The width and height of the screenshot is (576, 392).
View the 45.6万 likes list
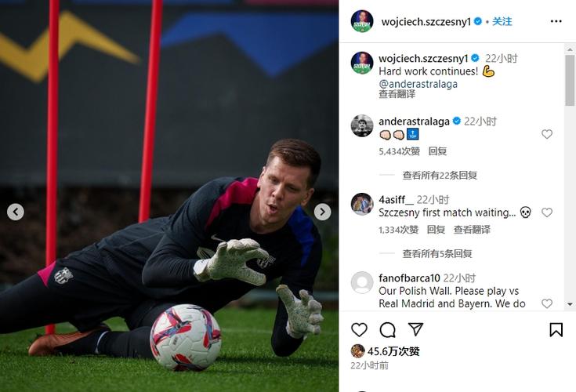(393, 351)
